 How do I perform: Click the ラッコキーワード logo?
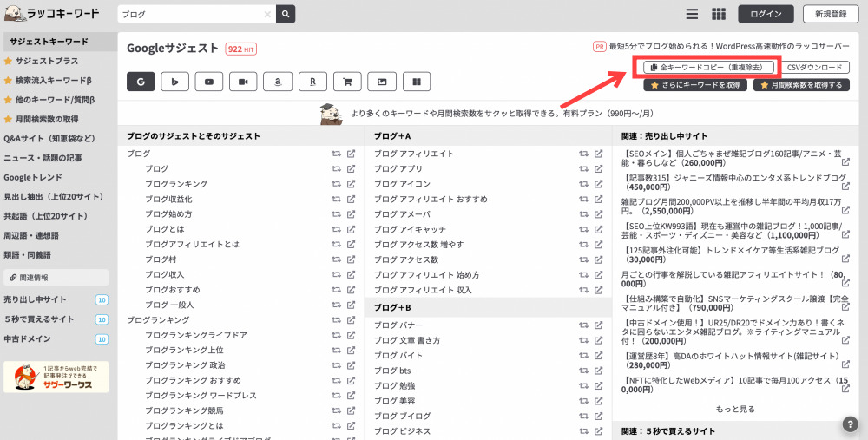point(51,14)
